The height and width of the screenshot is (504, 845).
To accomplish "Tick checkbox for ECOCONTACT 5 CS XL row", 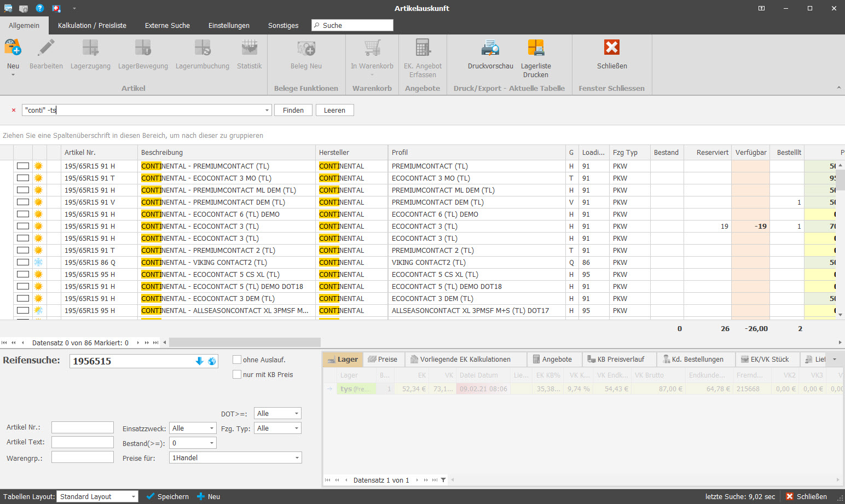I will (x=23, y=274).
